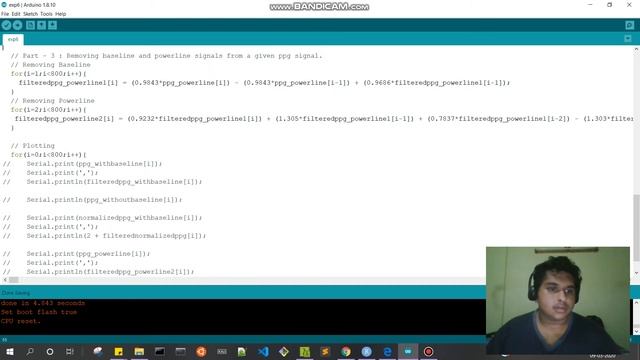Viewport: 640px width, 360px height.
Task: Click the '// Removing Baseline' comment line
Action: point(51,64)
